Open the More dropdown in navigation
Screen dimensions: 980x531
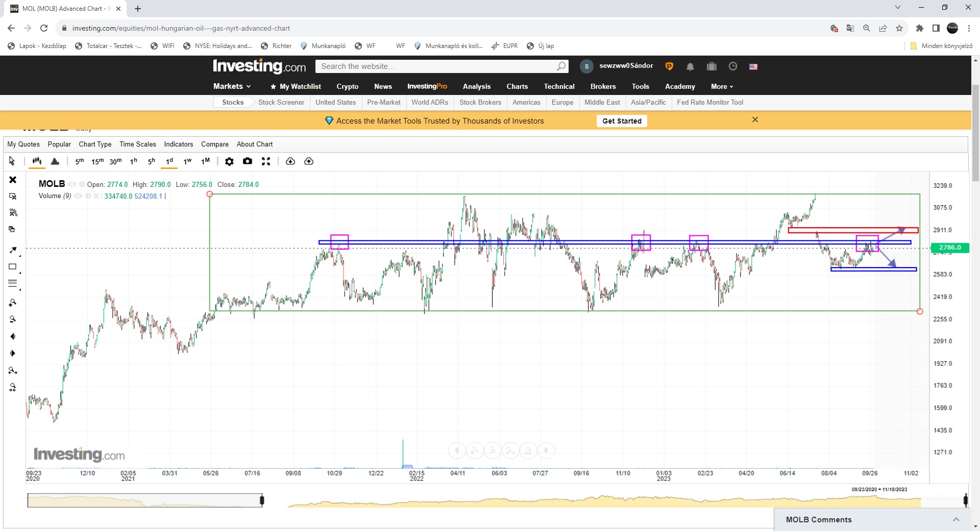(722, 86)
